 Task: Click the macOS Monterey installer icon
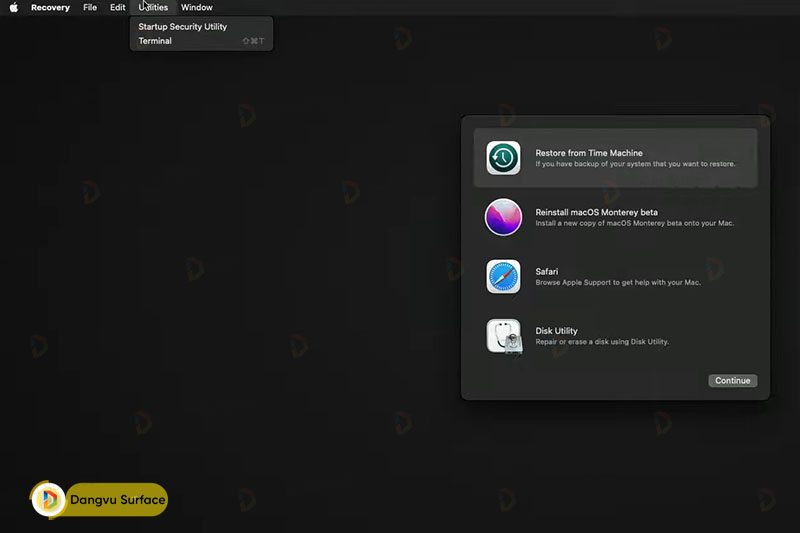coord(503,217)
